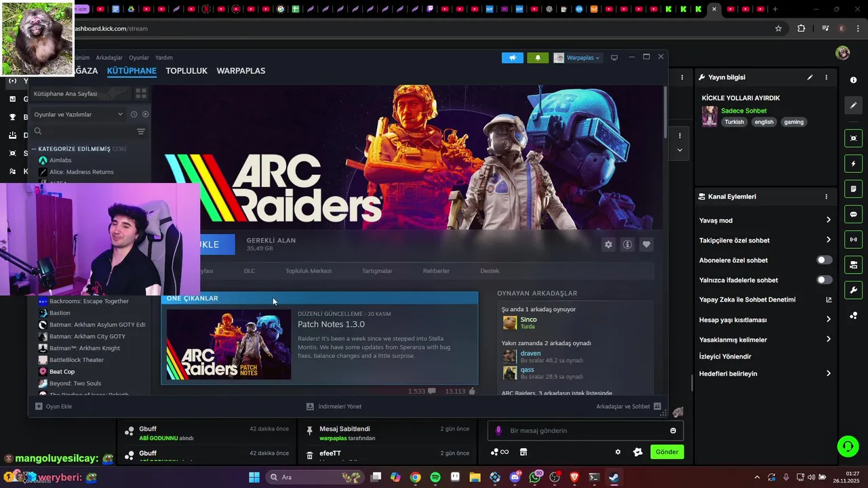The width and height of the screenshot is (868, 488).
Task: Open İndirmeleri Yönet downloads
Action: [334, 407]
